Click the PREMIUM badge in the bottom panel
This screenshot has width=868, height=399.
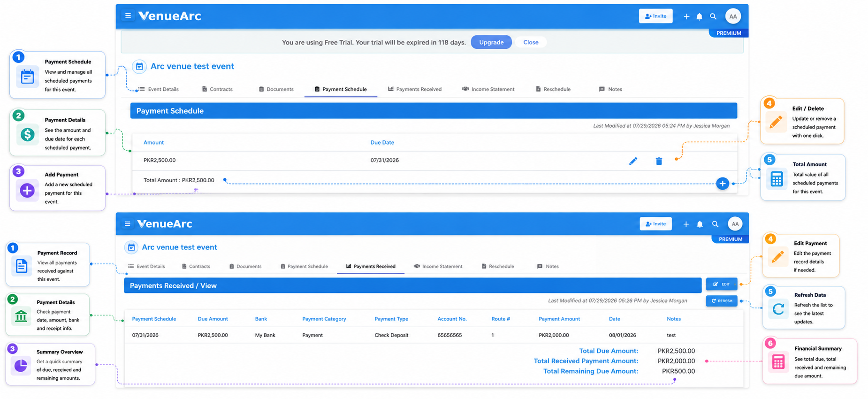point(731,239)
